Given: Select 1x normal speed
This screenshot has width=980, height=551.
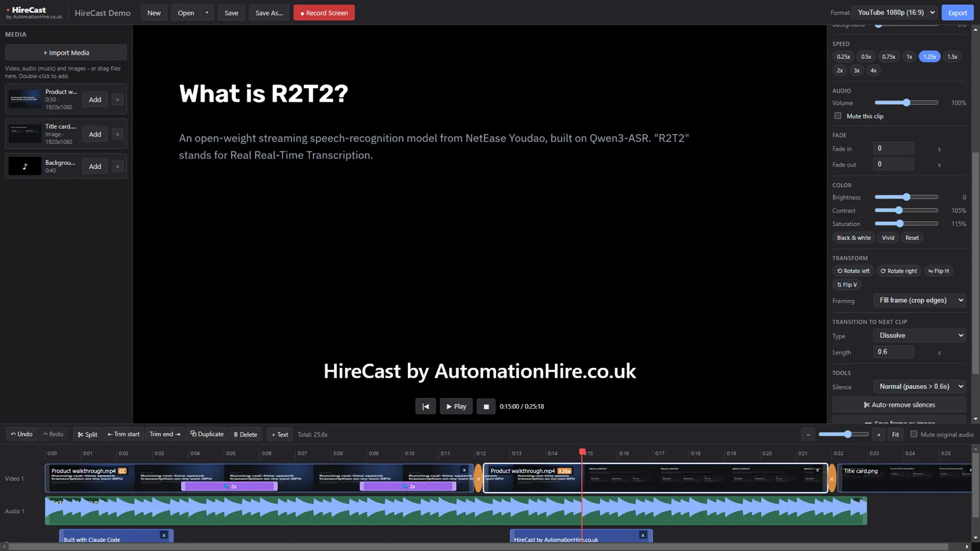Looking at the screenshot, I should coord(910,56).
